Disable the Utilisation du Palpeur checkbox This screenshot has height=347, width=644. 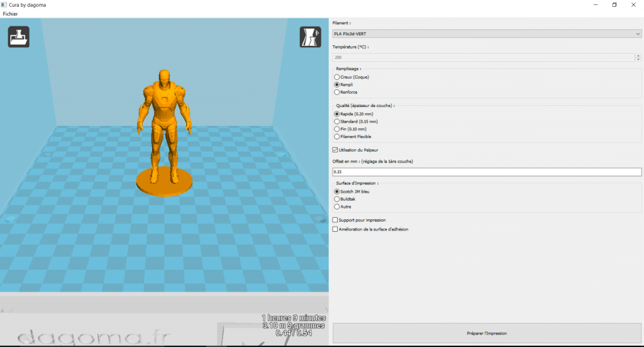[335, 150]
